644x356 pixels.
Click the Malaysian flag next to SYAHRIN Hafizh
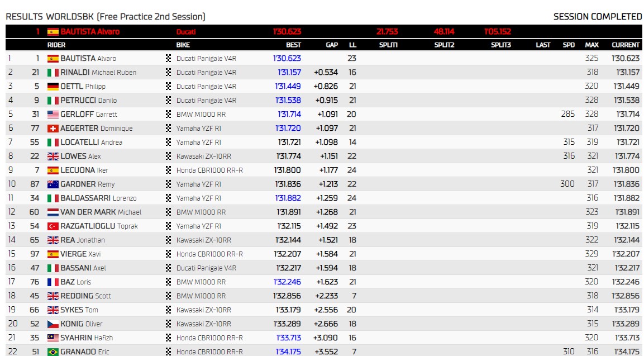(x=53, y=338)
